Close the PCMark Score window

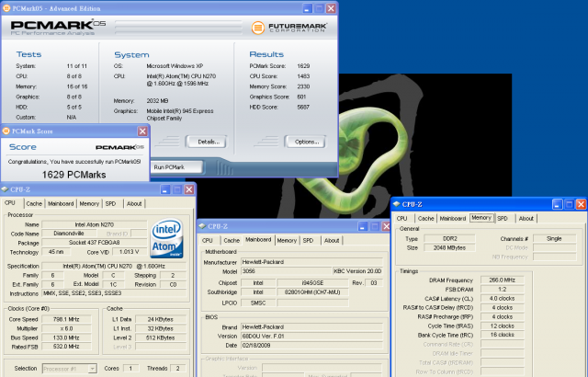coord(142,131)
